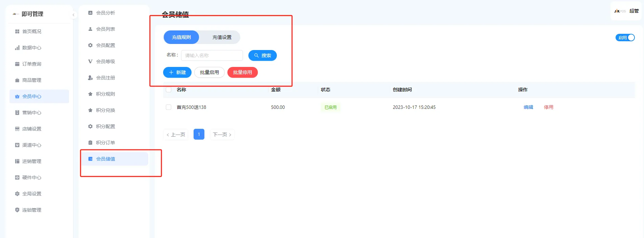Check the select-all checkbox in table header
644x238 pixels.
pyautogui.click(x=169, y=90)
